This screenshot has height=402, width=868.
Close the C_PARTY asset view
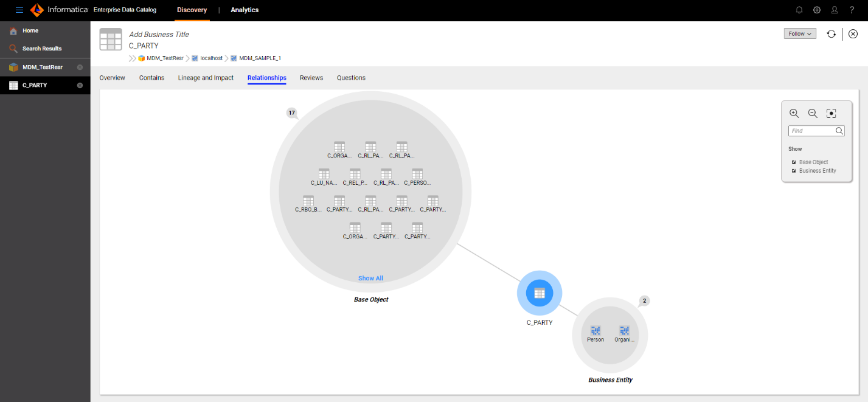point(853,34)
